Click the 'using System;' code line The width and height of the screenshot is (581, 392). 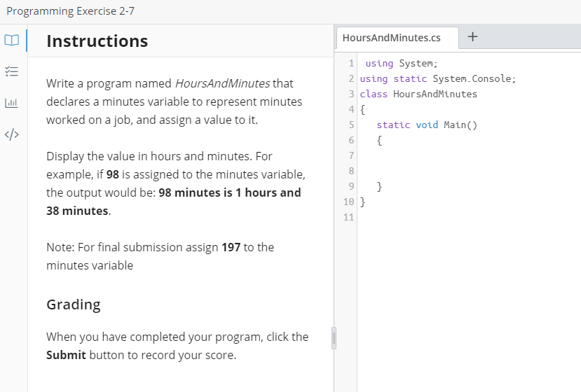tap(402, 64)
